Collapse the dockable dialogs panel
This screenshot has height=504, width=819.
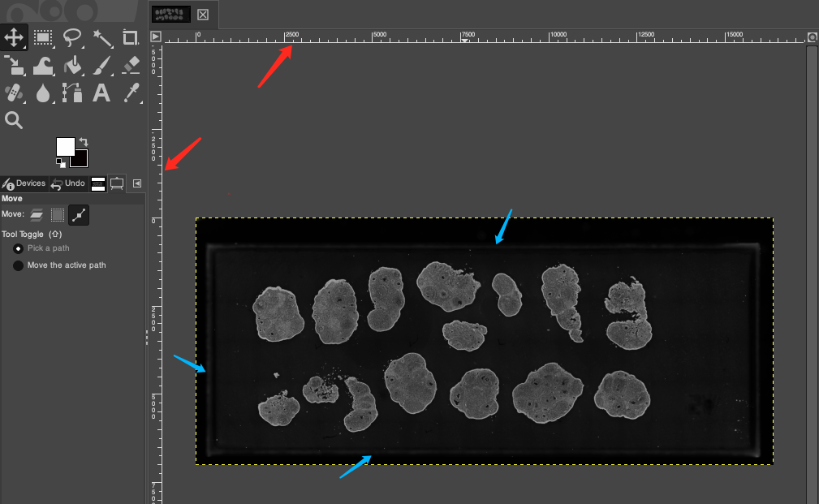click(136, 183)
